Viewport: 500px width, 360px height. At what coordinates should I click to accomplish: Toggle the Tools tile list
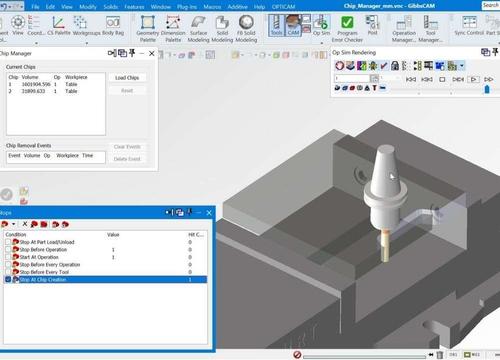click(x=276, y=25)
